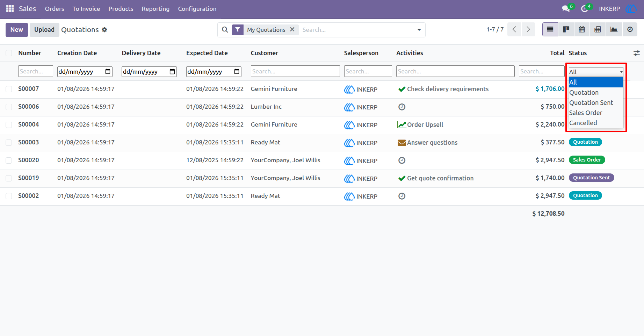Open the messages chat icon
Image resolution: width=644 pixels, height=336 pixels.
(x=566, y=9)
